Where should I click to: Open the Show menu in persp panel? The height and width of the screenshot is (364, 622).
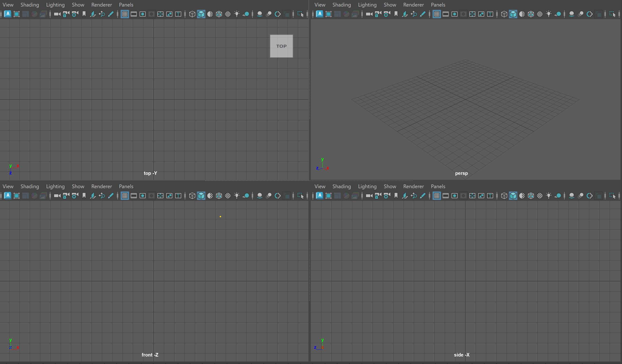point(390,5)
